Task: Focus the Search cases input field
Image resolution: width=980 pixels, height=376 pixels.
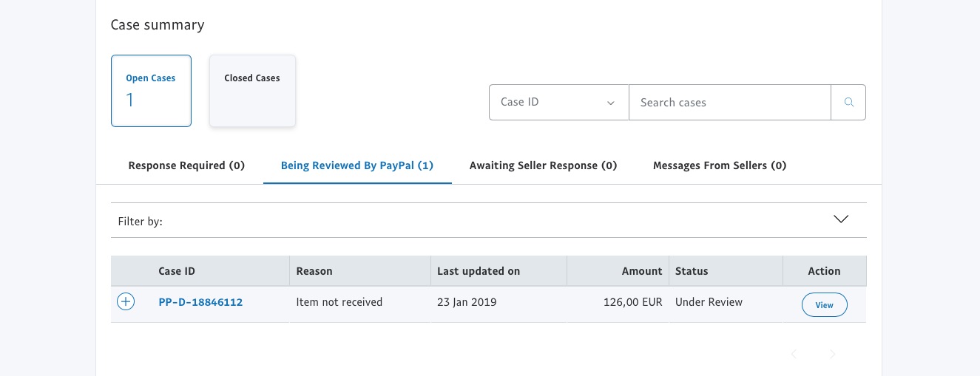Action: [729, 103]
